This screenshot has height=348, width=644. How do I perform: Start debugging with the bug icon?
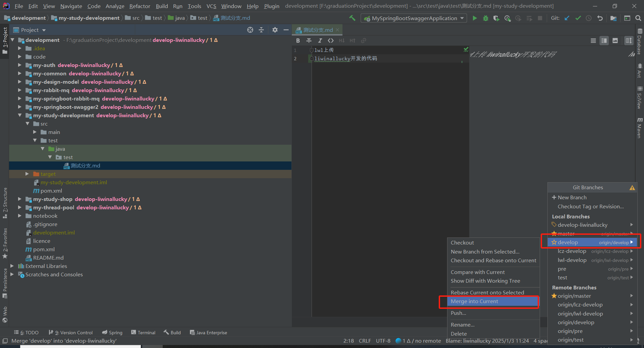[485, 18]
